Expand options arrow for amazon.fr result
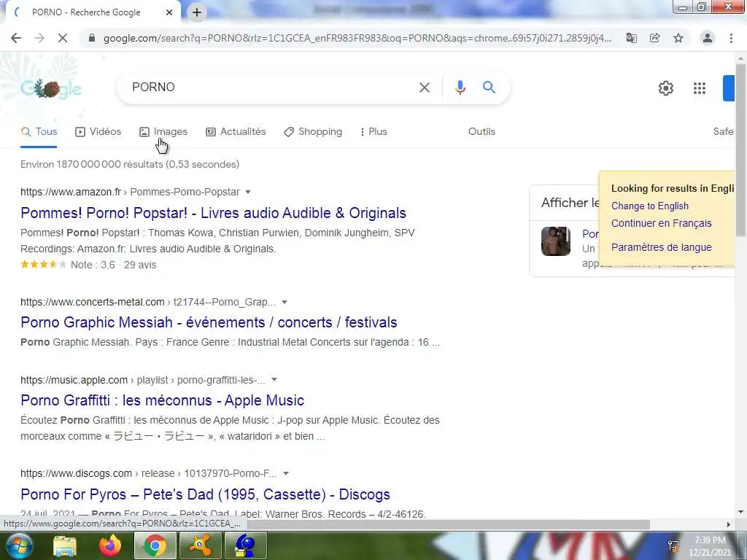Screen dimensions: 747x560 (x=248, y=192)
